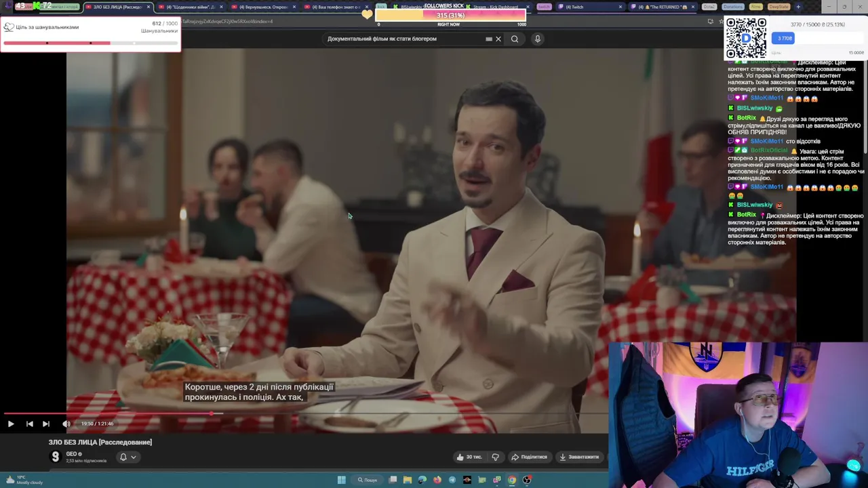Click the video title 'ЗЛО БЕЗ ЛИЦА [Расследование]'
Image resolution: width=868 pixels, height=488 pixels.
pyautogui.click(x=100, y=442)
